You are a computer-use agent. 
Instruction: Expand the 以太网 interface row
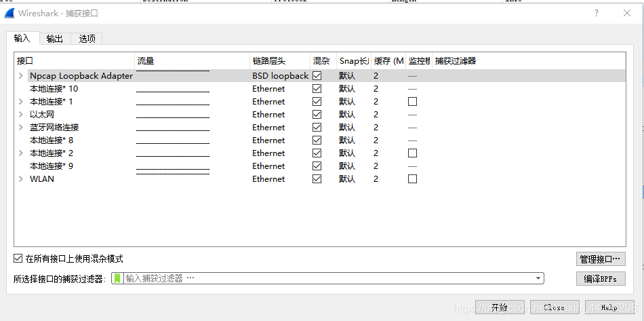point(21,114)
